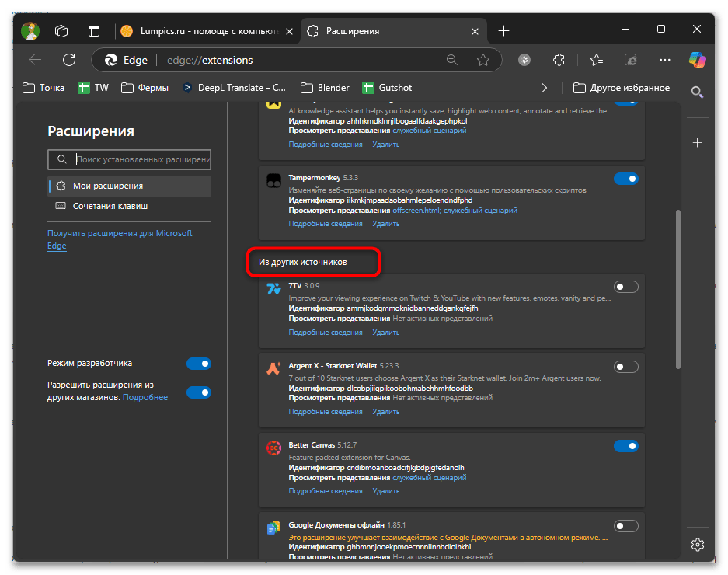
Task: Open the workspaces icon
Action: [x=61, y=31]
